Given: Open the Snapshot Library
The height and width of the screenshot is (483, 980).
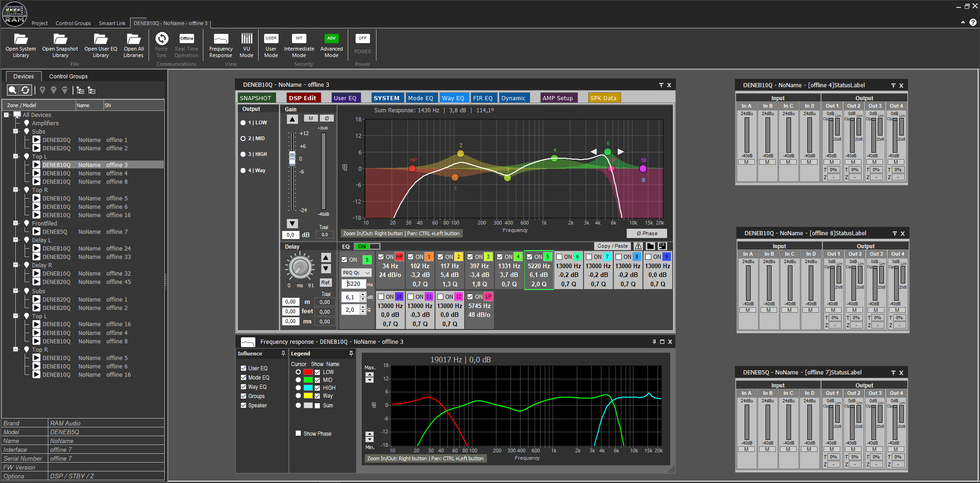Looking at the screenshot, I should pos(60,45).
